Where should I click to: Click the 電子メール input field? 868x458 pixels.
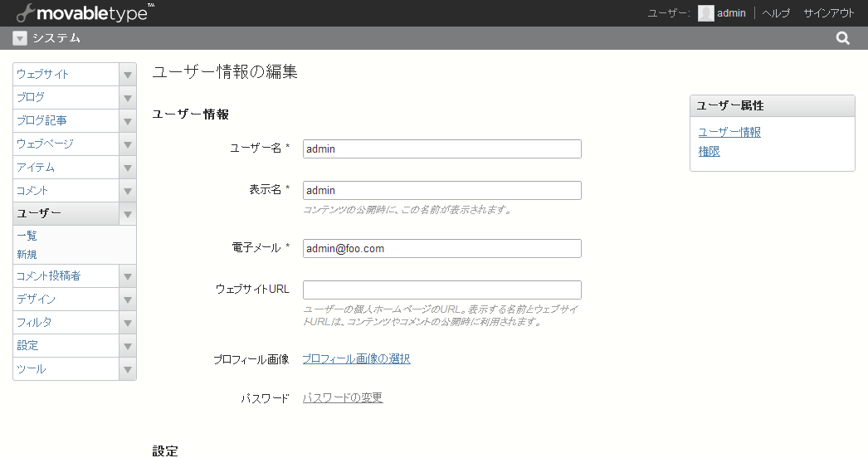tap(441, 248)
